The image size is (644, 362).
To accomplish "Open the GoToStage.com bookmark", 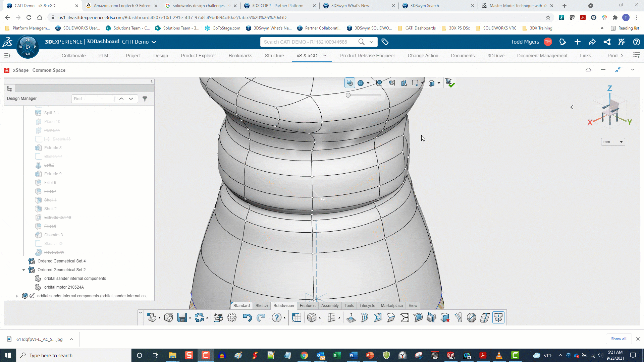I will point(223,28).
